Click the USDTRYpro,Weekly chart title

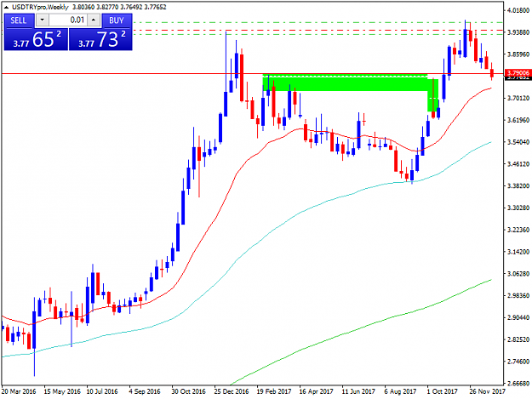click(x=40, y=7)
